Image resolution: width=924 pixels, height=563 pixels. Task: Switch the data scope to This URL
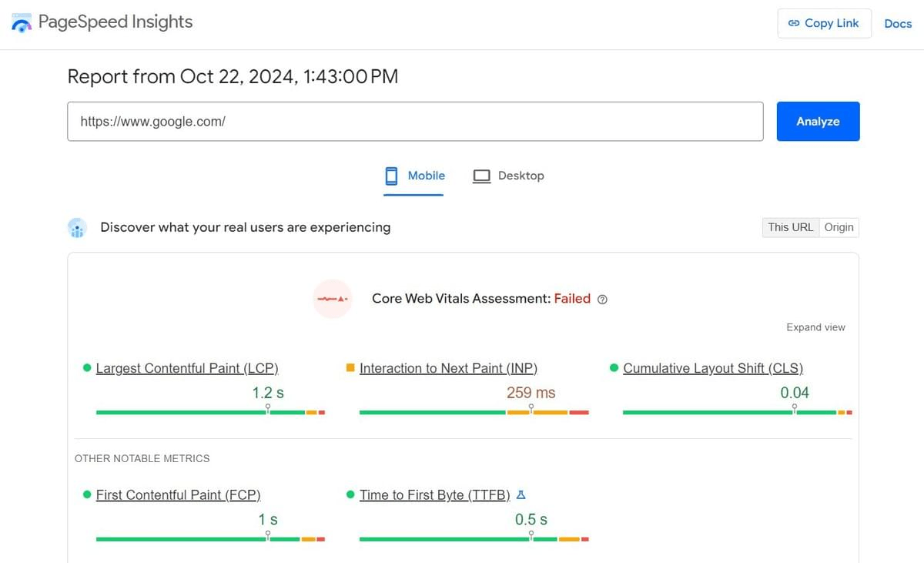click(x=790, y=227)
